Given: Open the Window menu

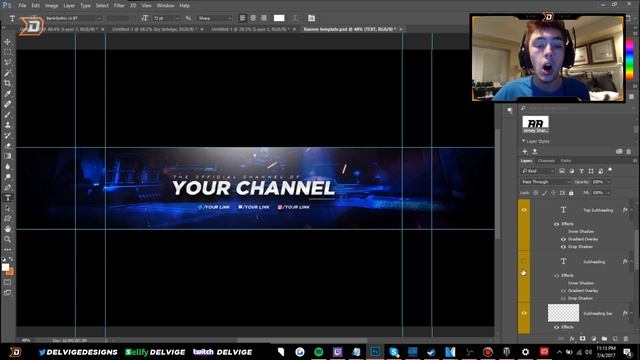Looking at the screenshot, I should coord(165,6).
